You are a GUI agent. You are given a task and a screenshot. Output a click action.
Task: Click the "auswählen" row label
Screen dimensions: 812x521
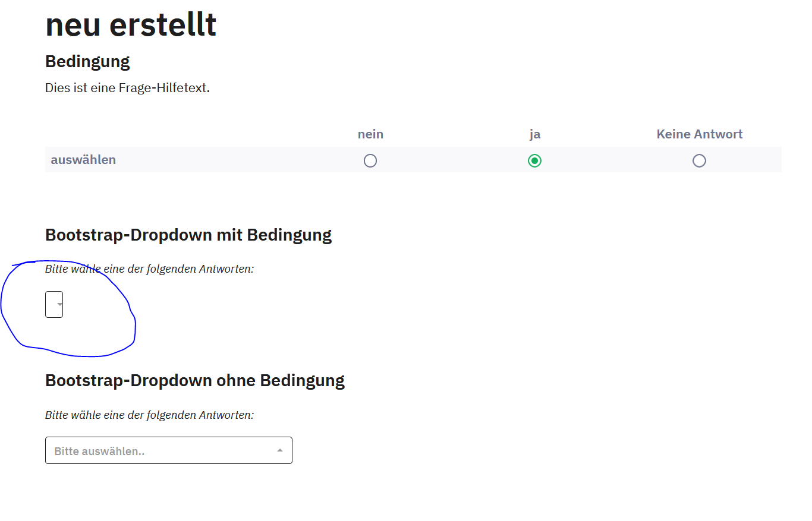point(83,160)
